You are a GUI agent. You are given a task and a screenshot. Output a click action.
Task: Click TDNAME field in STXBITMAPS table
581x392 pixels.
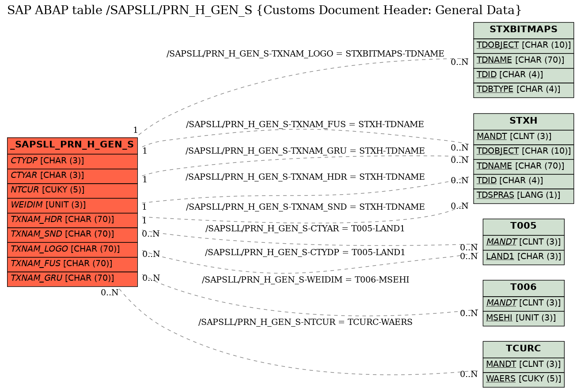pos(524,60)
